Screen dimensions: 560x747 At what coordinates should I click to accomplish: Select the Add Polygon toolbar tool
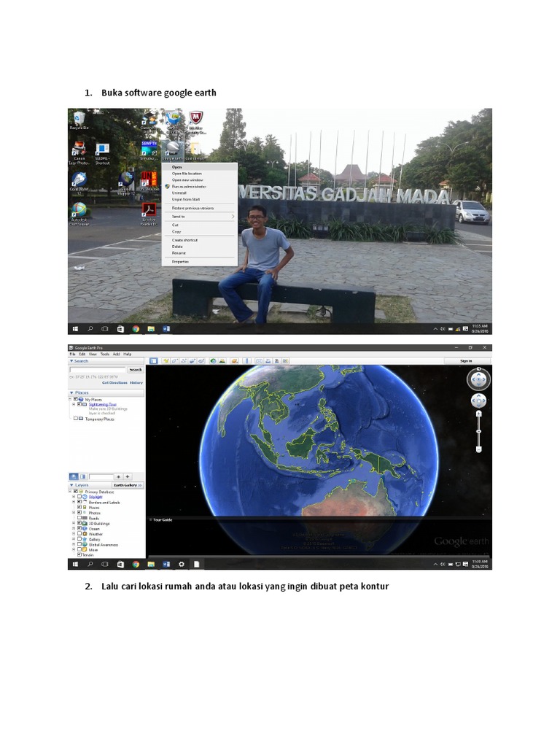[x=174, y=361]
